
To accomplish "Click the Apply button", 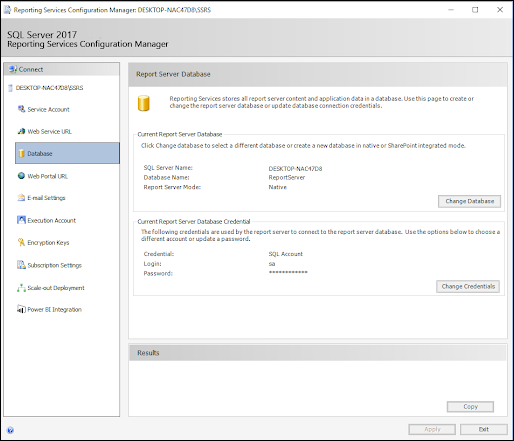I will coord(432,429).
